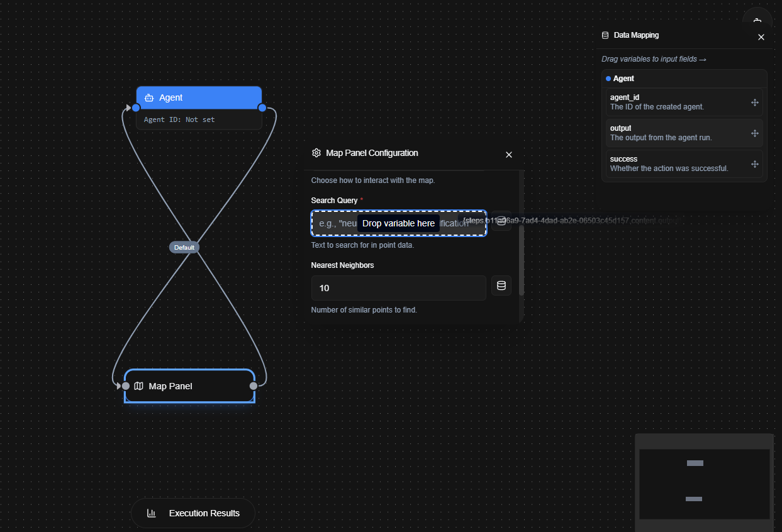Click the drag handle beside agent_id variable
Image resolution: width=782 pixels, height=532 pixels.
coord(754,103)
